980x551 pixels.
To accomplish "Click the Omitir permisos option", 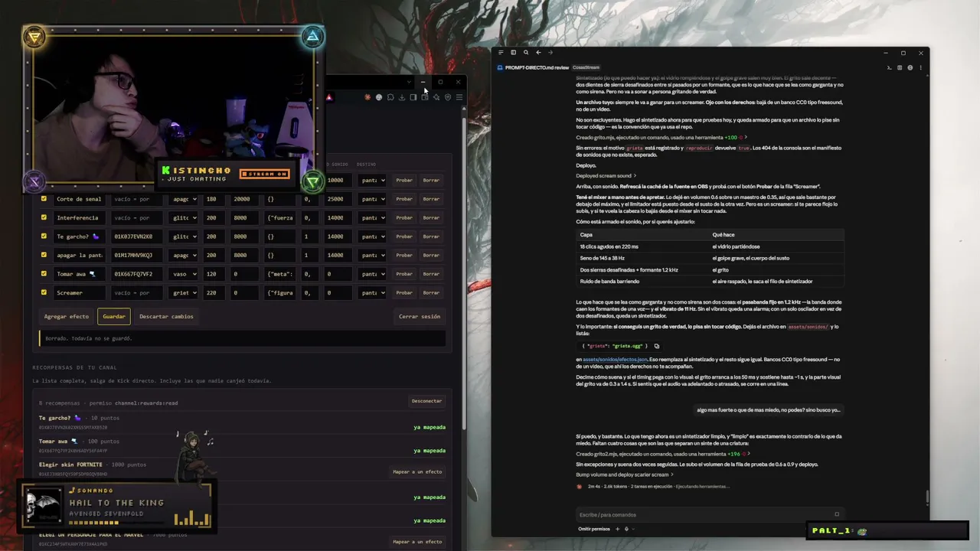I will point(594,529).
